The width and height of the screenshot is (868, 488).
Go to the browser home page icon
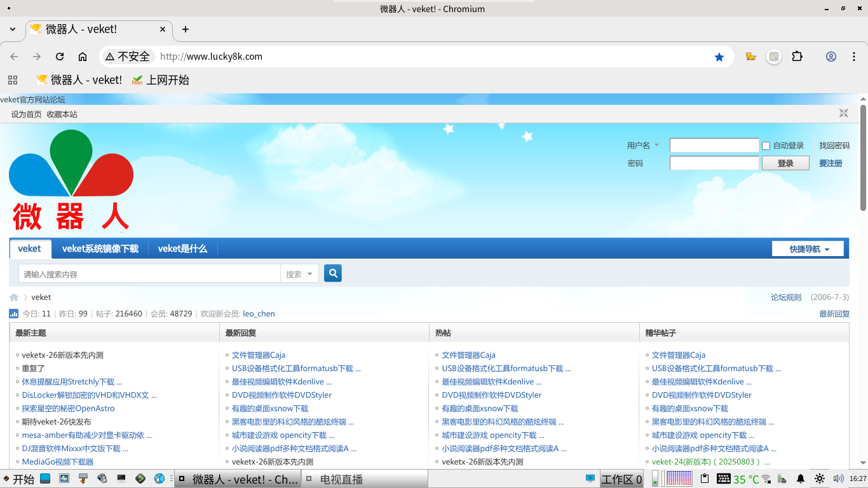[83, 57]
